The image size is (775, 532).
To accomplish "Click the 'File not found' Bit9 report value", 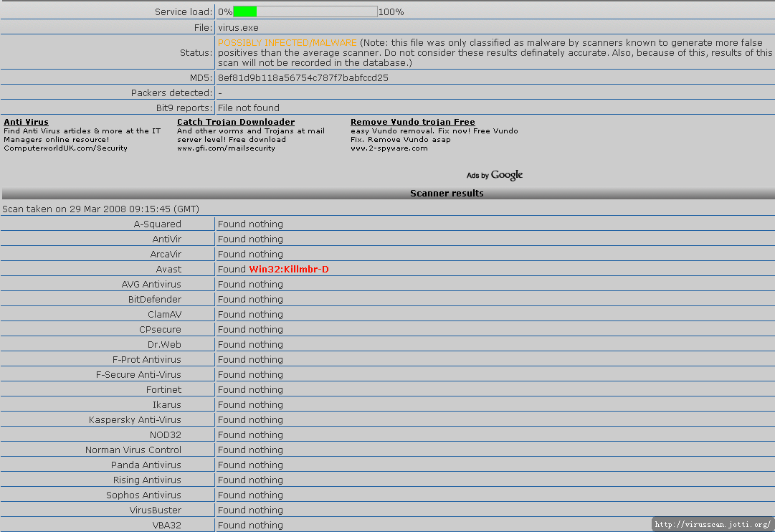I will 248,108.
